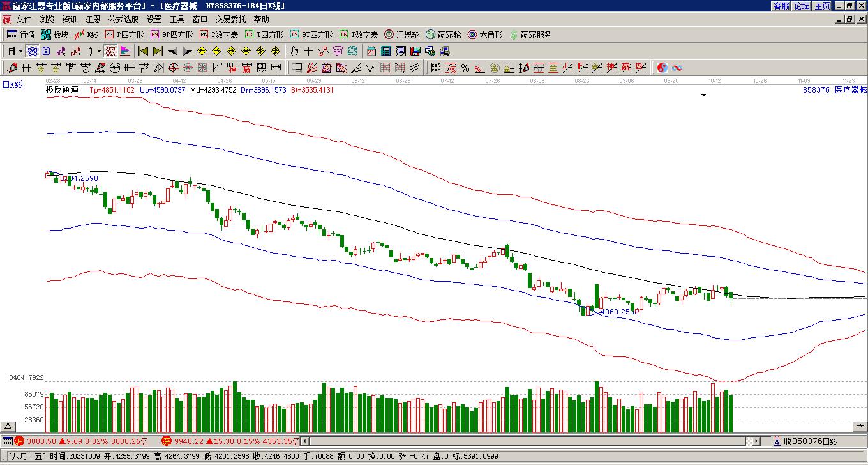Click the 客服 customer service button

(x=782, y=5)
